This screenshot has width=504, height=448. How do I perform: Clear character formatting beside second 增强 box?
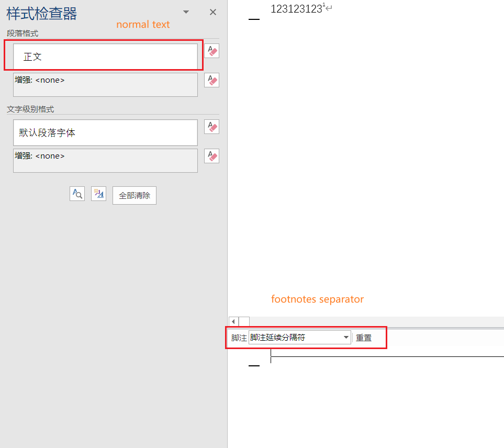point(211,156)
